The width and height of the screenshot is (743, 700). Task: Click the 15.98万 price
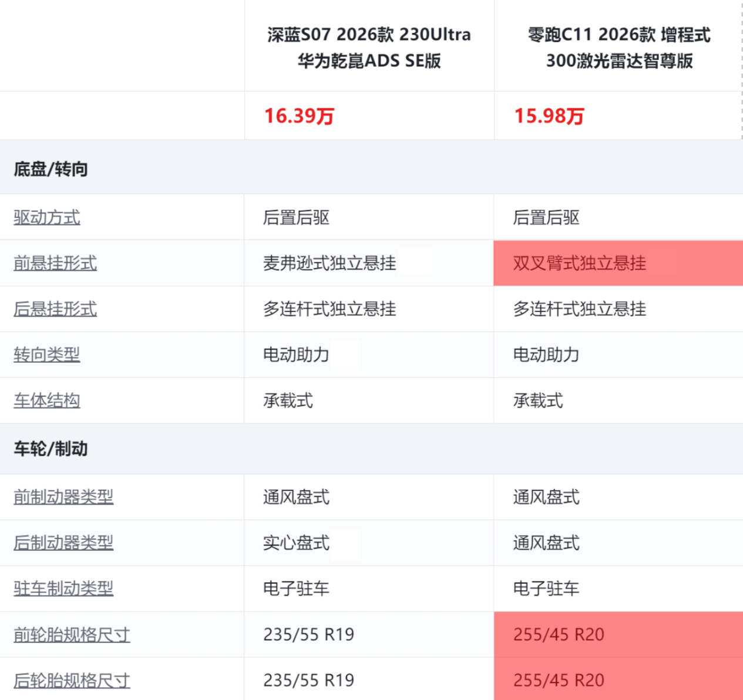tap(549, 116)
